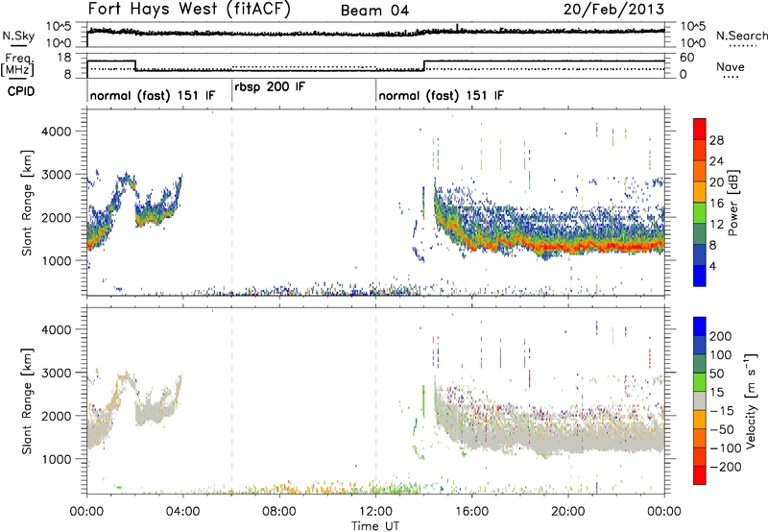Viewport: 768px width, 532px height.
Task: Pick the bright blue top segment of velocity colorbar
Action: (700, 326)
